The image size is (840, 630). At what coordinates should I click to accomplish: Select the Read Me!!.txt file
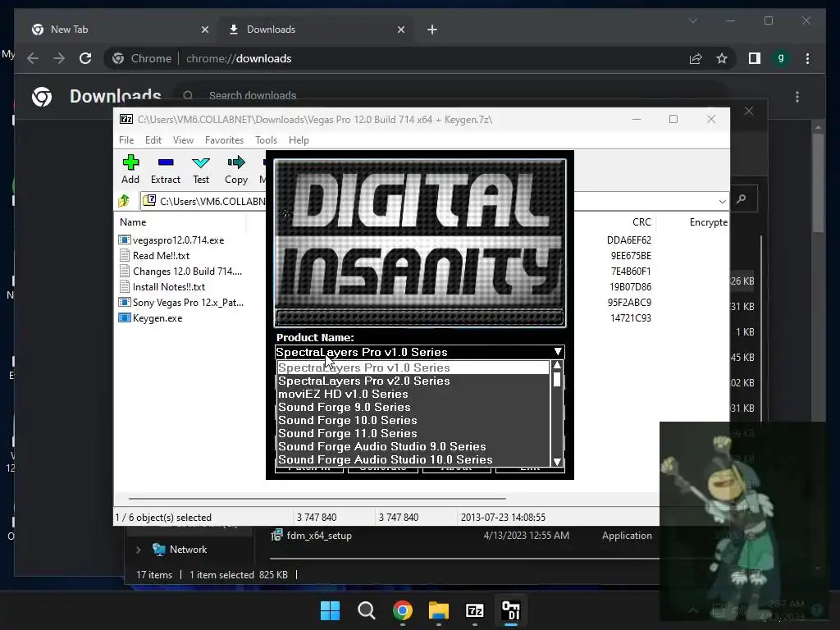tap(154, 256)
